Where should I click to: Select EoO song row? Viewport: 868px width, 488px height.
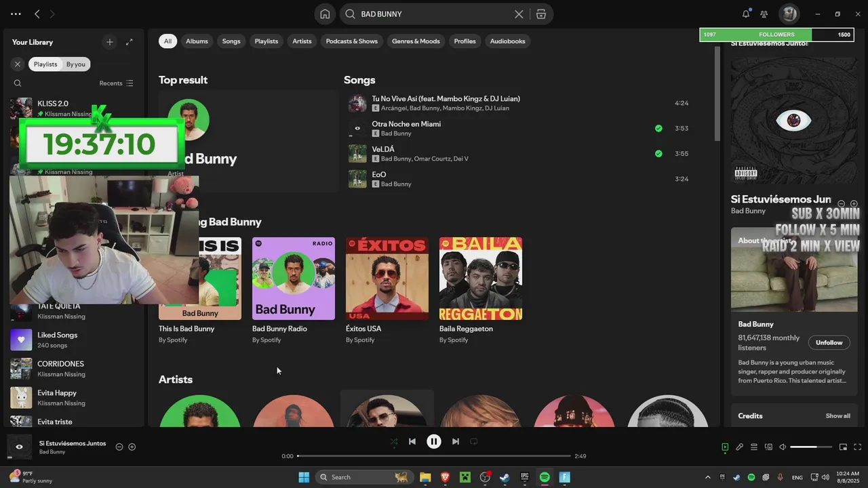tap(519, 179)
